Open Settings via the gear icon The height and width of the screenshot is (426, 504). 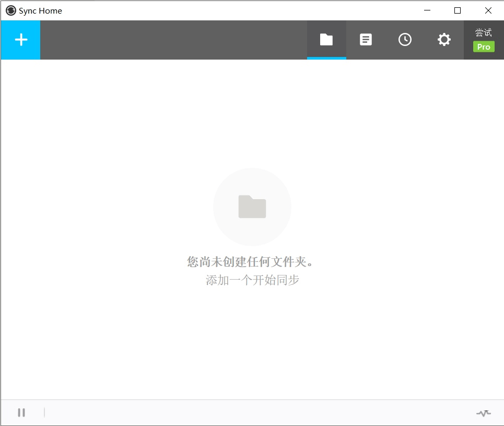[x=444, y=40]
